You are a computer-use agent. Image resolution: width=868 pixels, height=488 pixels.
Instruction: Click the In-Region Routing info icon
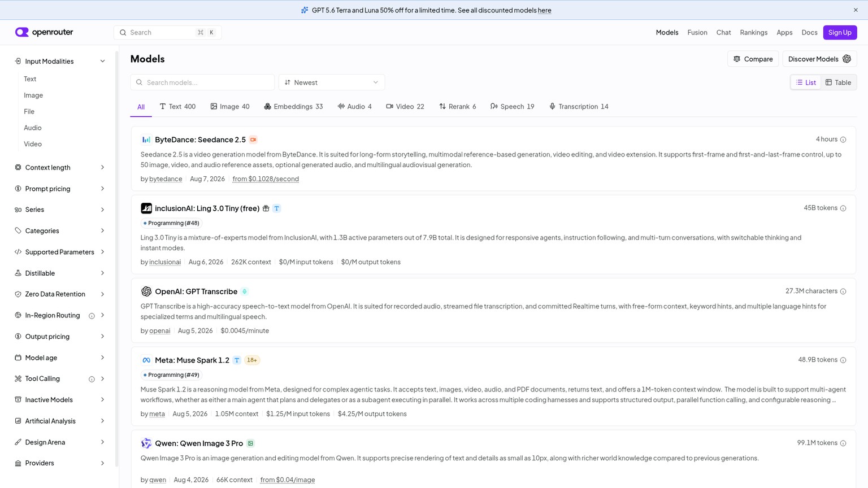[x=92, y=316]
